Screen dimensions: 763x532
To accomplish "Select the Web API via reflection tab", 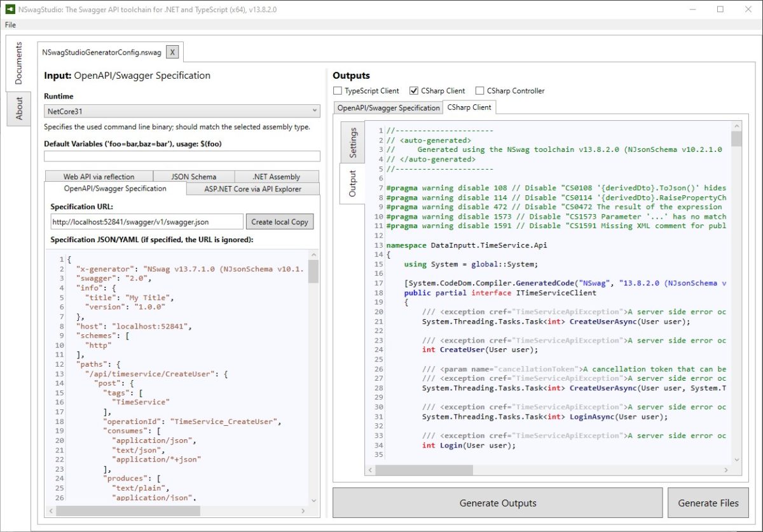I will pos(99,177).
